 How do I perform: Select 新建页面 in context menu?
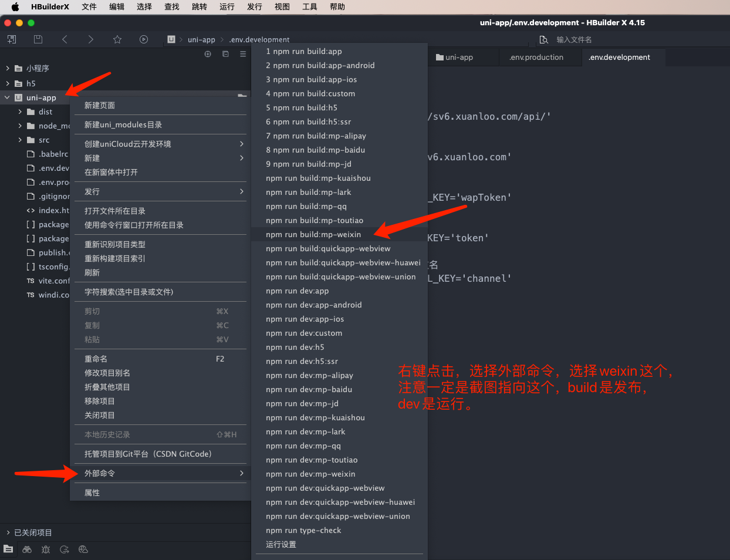[x=160, y=105]
